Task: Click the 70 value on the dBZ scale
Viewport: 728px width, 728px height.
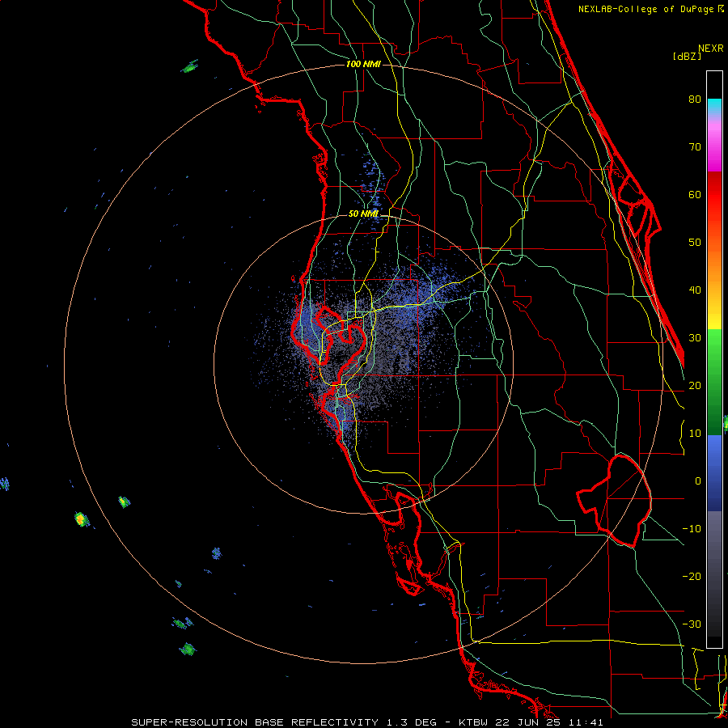Action: click(695, 147)
